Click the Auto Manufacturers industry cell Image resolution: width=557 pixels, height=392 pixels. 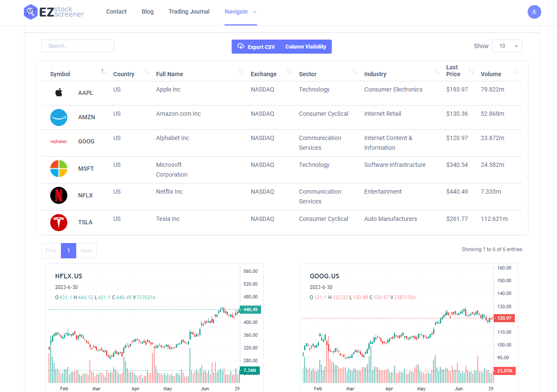click(390, 219)
